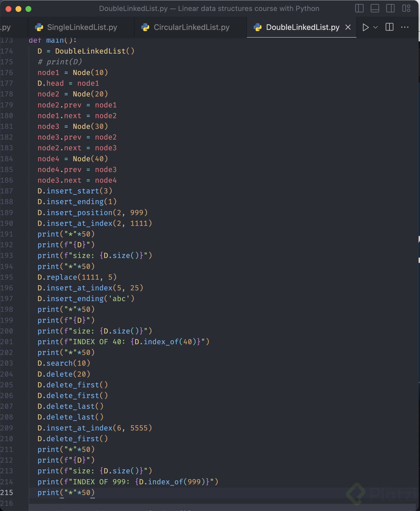420x511 pixels.
Task: Click line number 215 in the gutter
Action: (7, 493)
